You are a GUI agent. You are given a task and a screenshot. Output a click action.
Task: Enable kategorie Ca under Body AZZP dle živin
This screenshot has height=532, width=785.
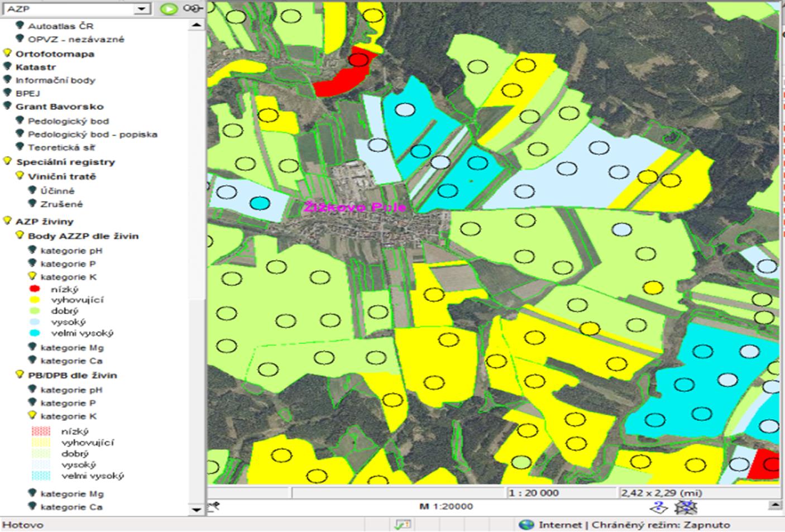point(32,360)
